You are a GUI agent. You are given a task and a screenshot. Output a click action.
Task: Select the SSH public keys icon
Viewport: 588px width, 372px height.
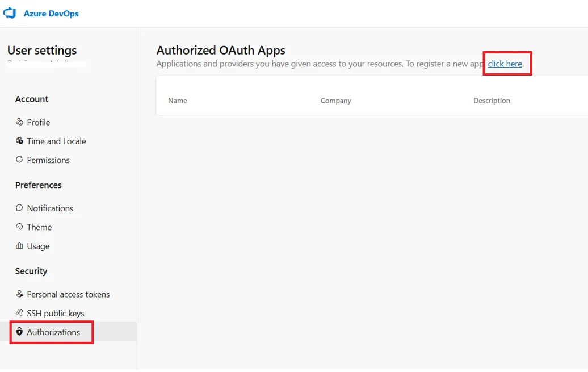coord(19,313)
